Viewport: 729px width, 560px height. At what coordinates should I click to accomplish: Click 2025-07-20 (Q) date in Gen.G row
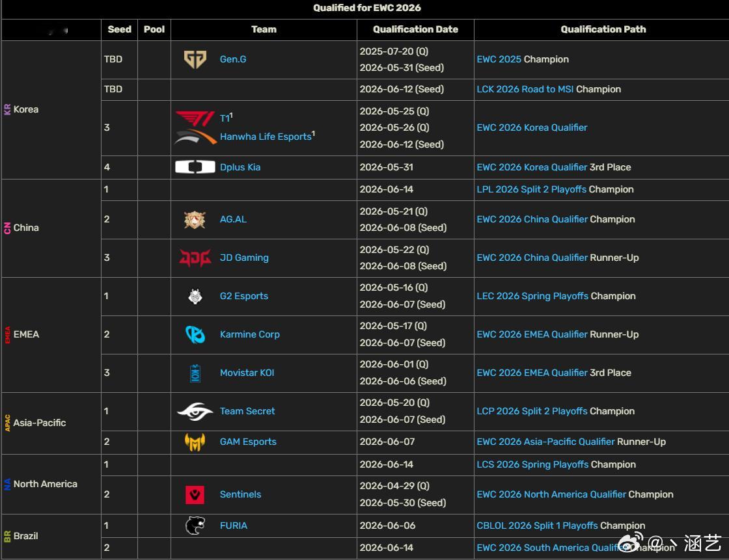click(x=394, y=51)
